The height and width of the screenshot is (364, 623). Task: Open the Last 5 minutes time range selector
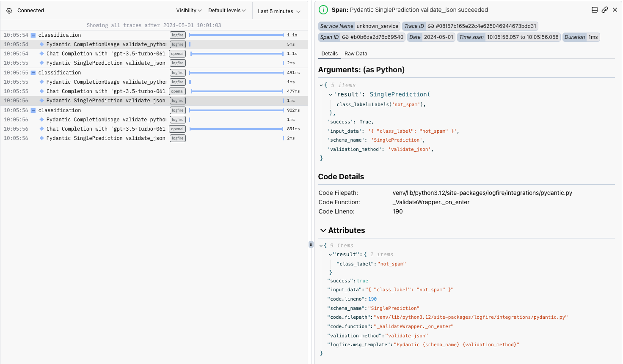coord(279,11)
